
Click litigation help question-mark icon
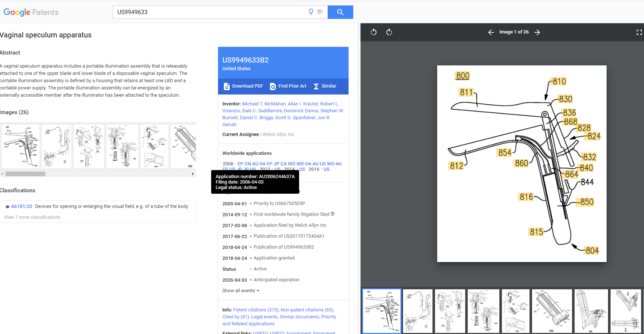click(333, 214)
